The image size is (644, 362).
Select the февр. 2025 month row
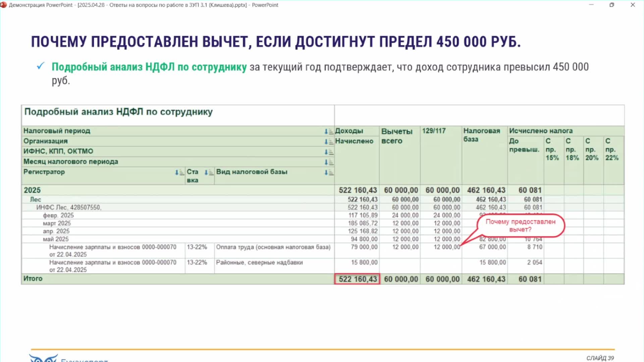[x=58, y=215]
